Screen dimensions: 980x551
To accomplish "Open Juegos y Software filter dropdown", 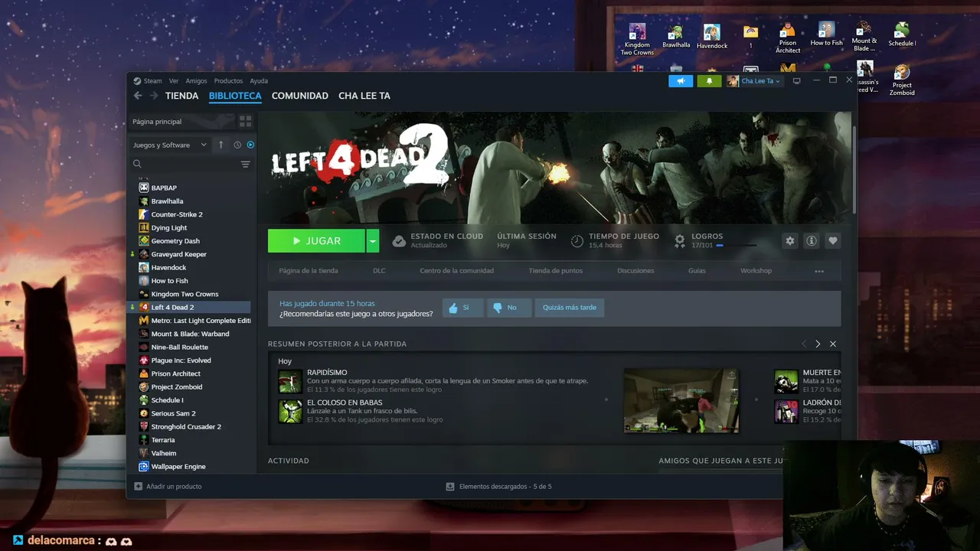I will pos(170,145).
